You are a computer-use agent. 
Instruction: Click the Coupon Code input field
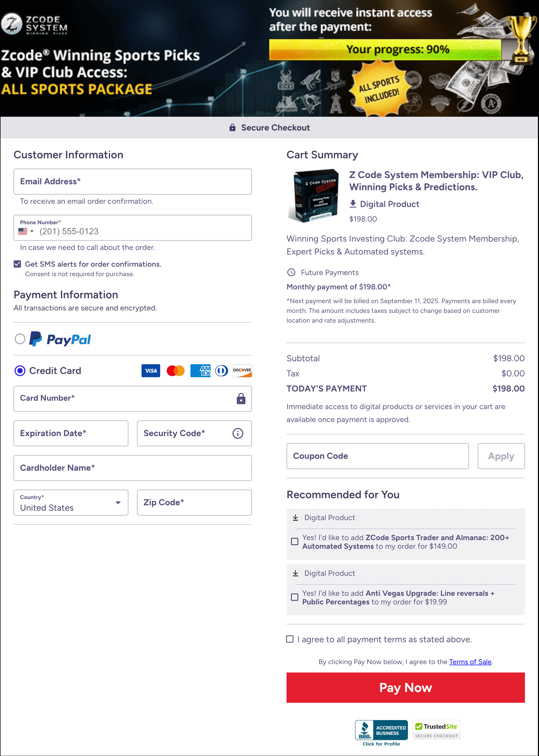point(377,456)
